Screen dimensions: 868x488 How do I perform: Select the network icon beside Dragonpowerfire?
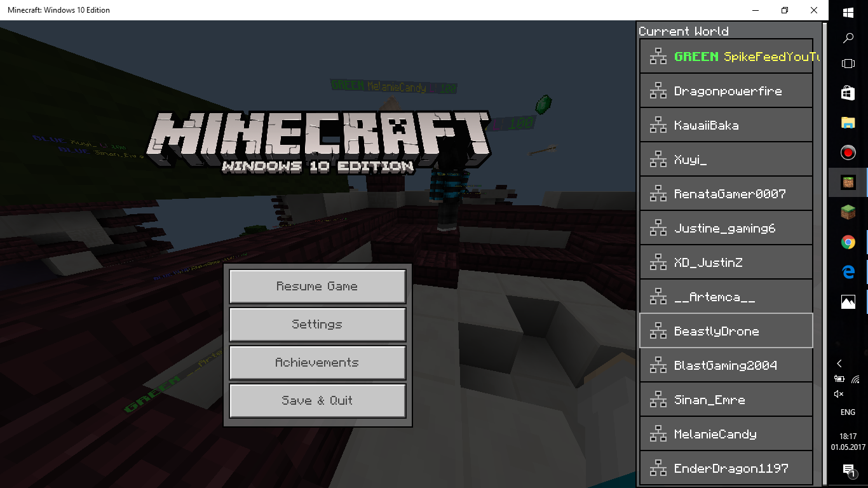pos(658,91)
